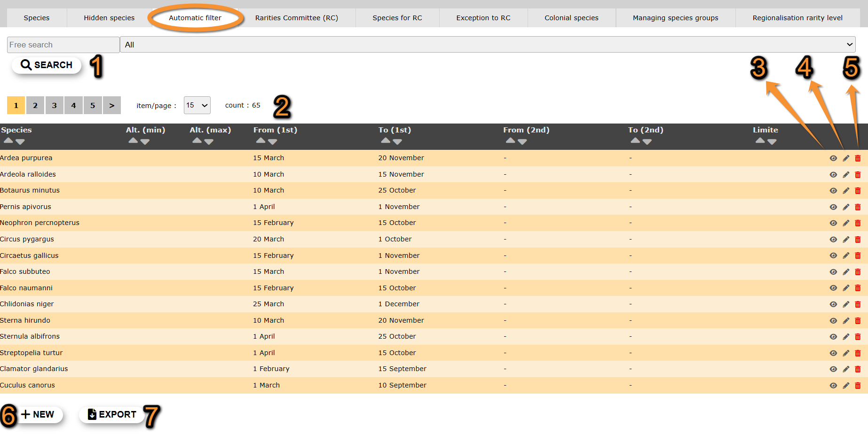Sort To (1st) column descending arrow
868x434 pixels.
398,141
